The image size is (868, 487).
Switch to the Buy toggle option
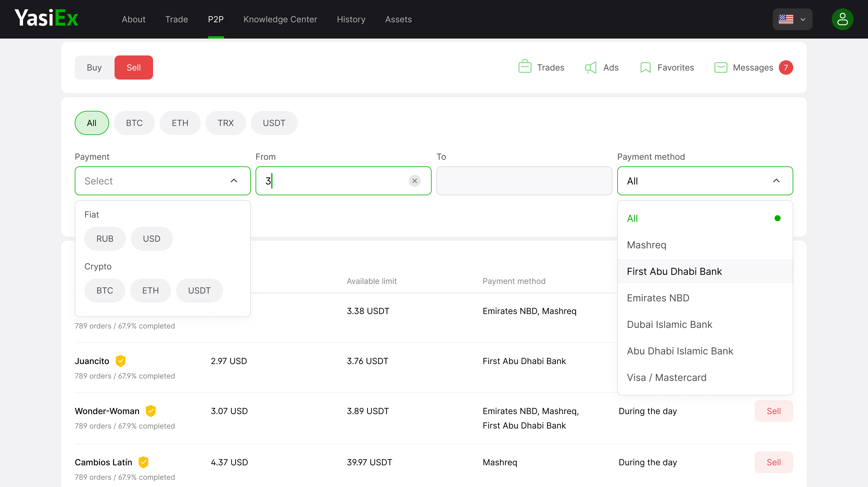[94, 68]
